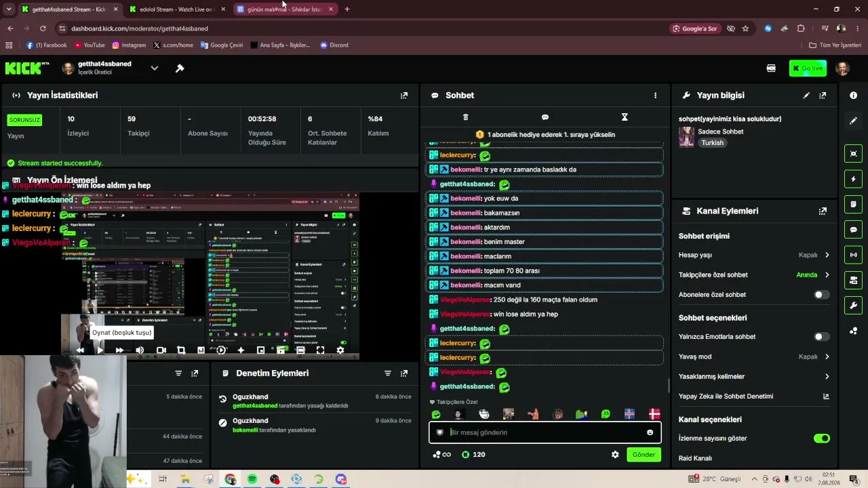
Task: Enter fullscreen on the preview player
Action: [320, 350]
